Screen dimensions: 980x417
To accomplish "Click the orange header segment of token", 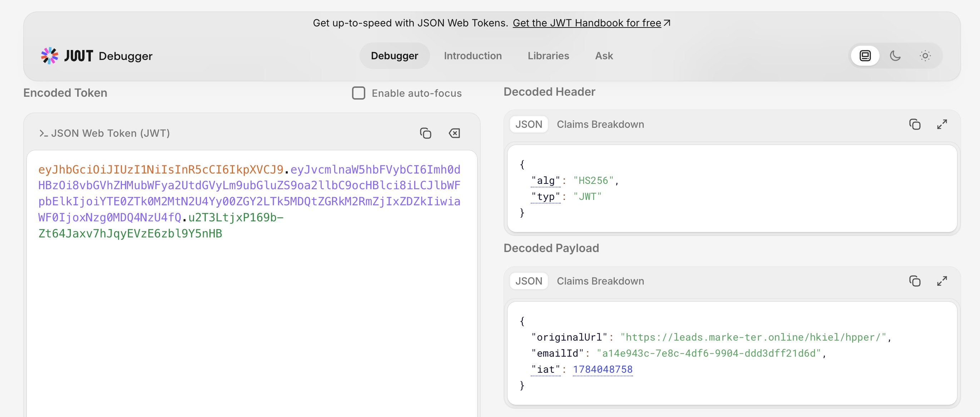I will coord(161,170).
